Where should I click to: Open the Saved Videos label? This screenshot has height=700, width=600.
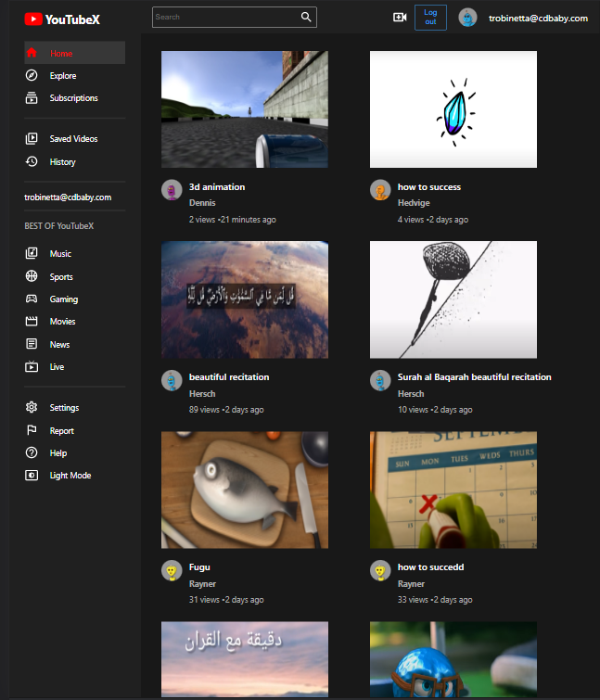(73, 139)
